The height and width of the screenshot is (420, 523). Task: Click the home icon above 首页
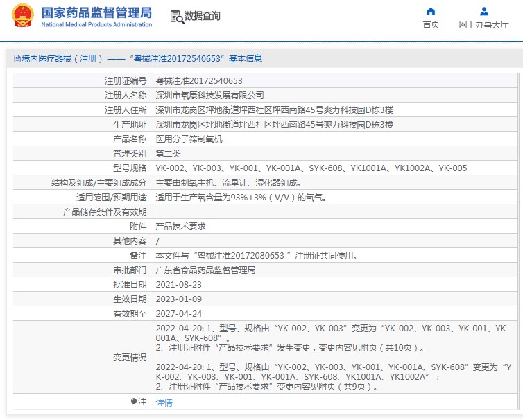click(431, 12)
